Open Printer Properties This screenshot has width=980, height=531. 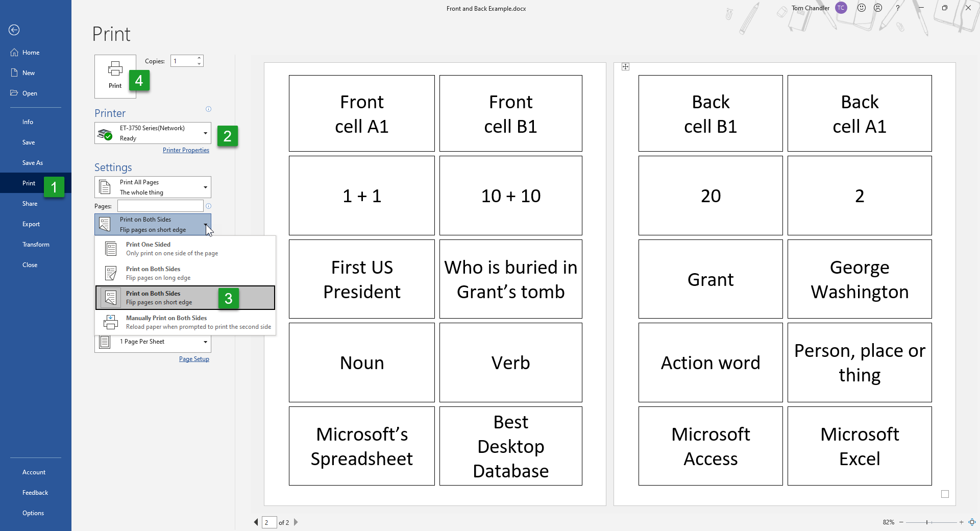point(186,150)
